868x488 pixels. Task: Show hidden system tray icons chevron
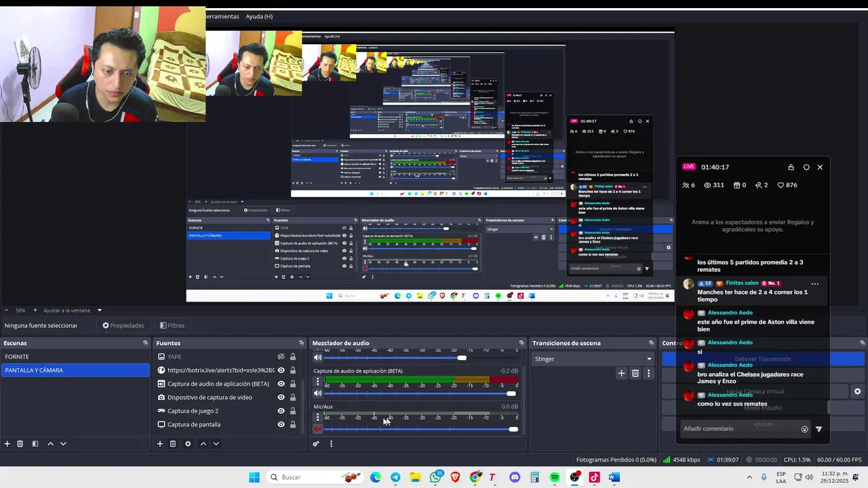click(749, 477)
